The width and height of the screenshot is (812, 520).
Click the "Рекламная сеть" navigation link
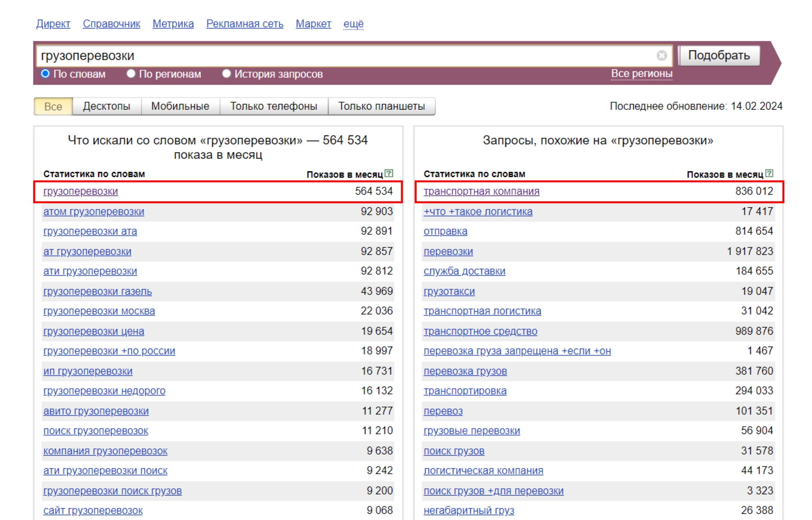pos(245,24)
